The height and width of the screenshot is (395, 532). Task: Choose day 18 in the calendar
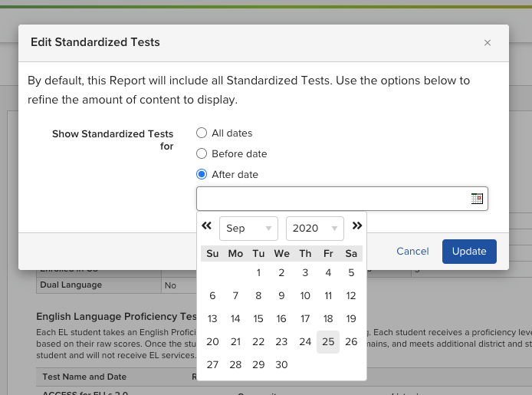click(x=328, y=318)
